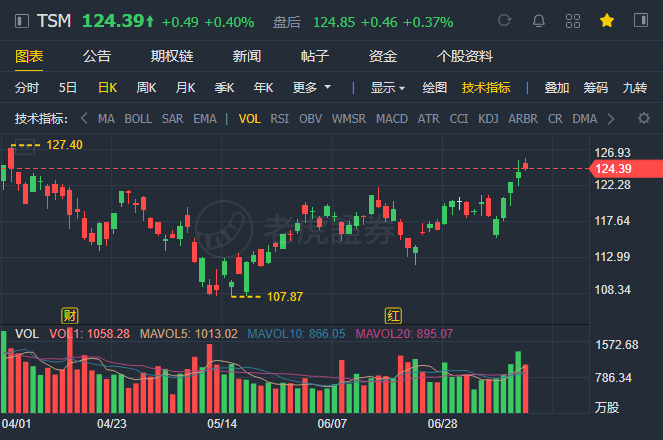This screenshot has height=440, width=663.
Task: Open the 资金 tab
Action: tap(383, 56)
